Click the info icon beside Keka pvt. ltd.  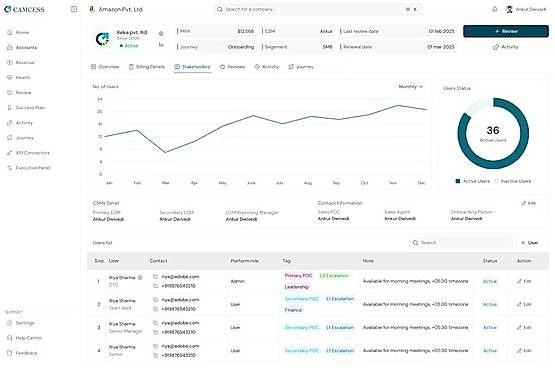[x=161, y=34]
